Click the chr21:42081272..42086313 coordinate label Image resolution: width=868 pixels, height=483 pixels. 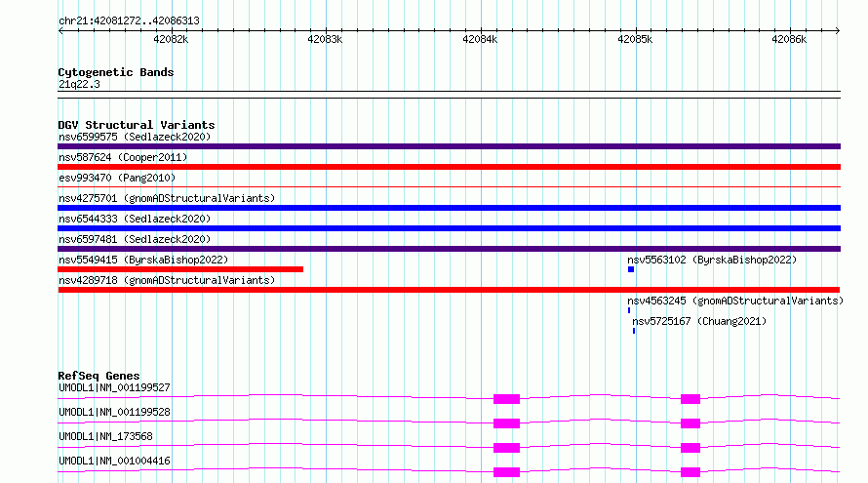pos(129,21)
